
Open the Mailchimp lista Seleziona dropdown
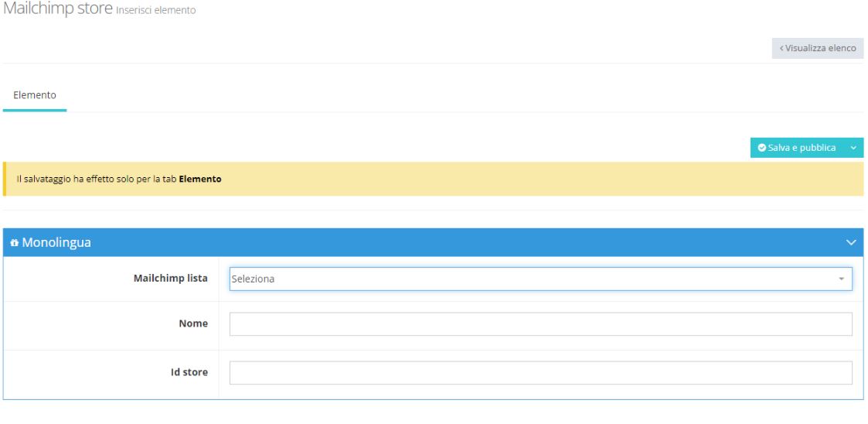[x=541, y=279]
